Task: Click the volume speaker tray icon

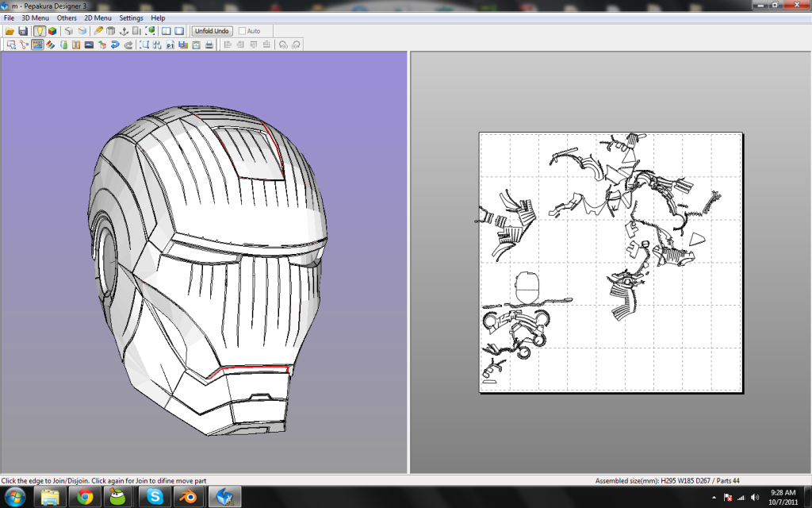Action: 755,498
